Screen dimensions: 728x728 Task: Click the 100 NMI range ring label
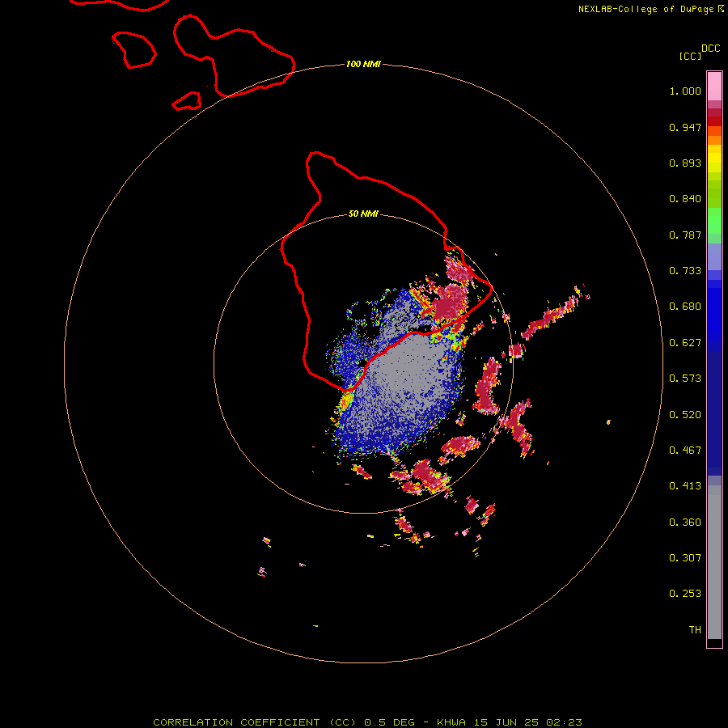[363, 64]
